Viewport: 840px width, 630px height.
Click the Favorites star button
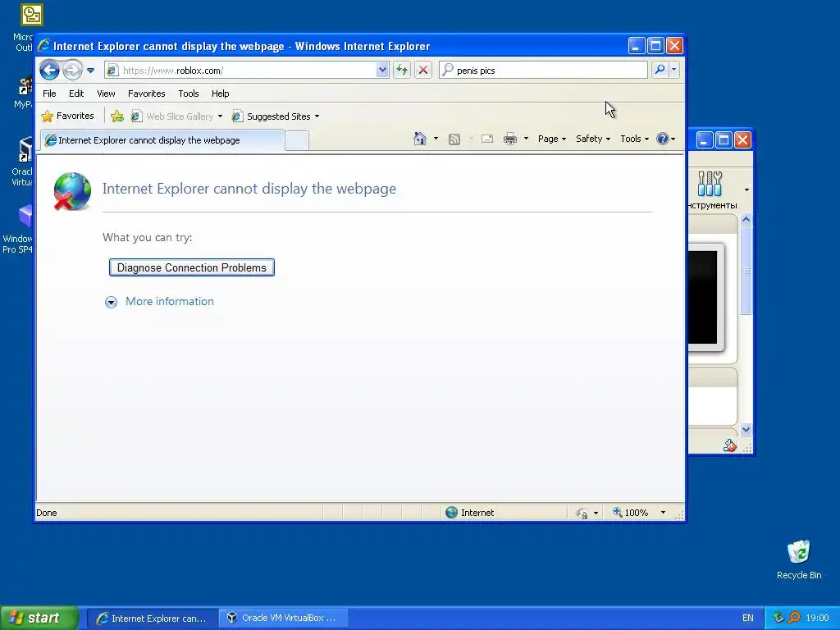pos(67,116)
